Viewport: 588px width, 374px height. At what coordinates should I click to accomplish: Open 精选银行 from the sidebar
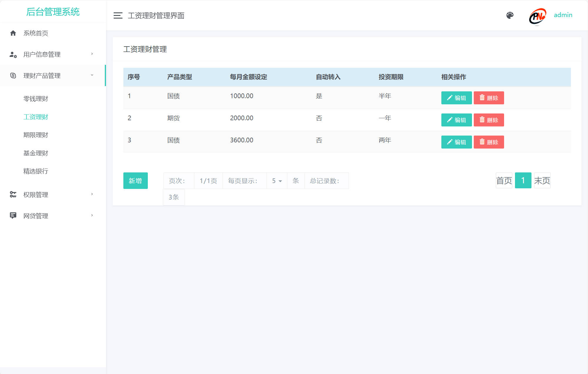click(x=35, y=171)
